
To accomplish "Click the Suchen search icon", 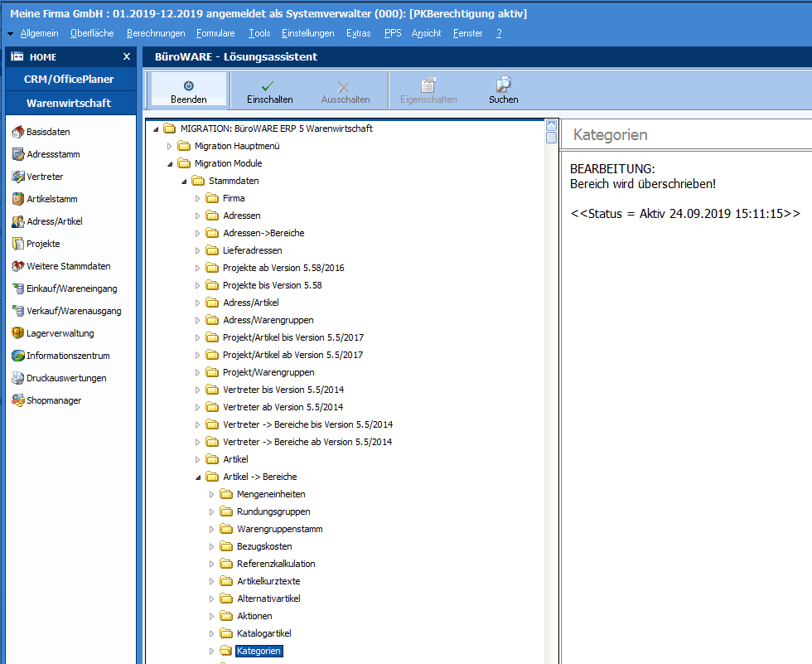I will click(503, 85).
